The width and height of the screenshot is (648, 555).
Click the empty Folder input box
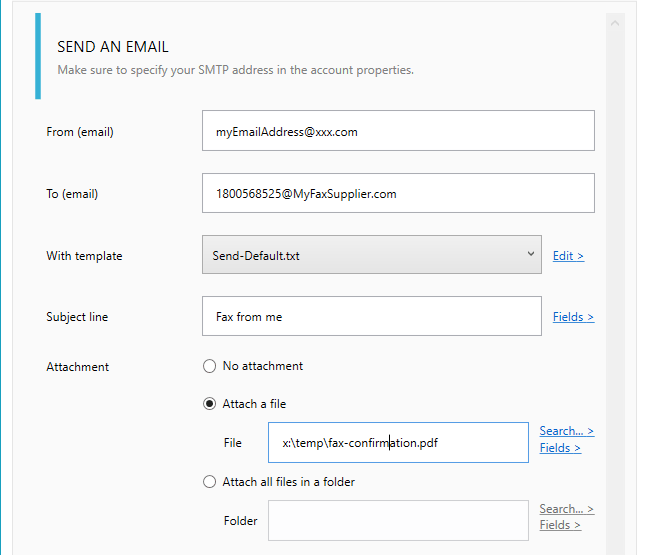pos(398,520)
